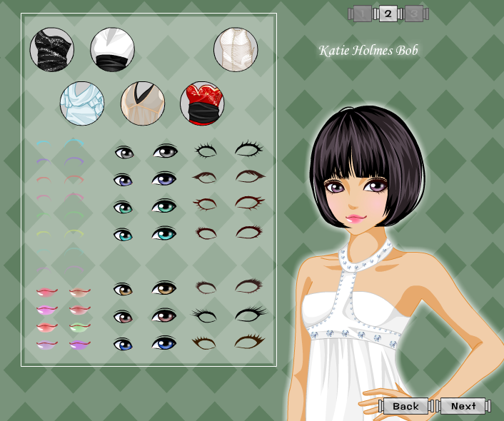Apply the peach nude lips in first row
The height and width of the screenshot is (421, 504).
[x=80, y=292]
